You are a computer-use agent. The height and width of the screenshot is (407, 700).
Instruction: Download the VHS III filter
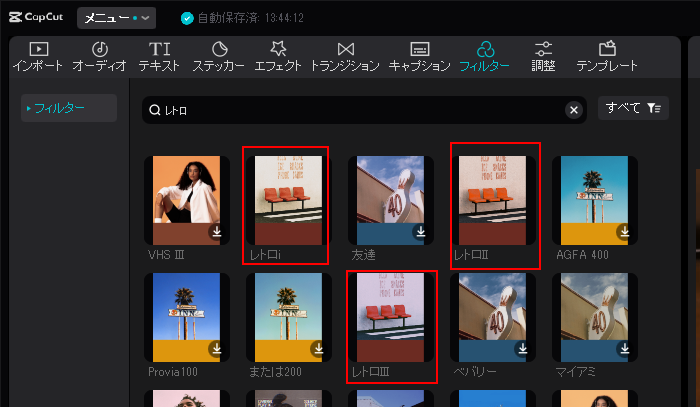click(216, 232)
